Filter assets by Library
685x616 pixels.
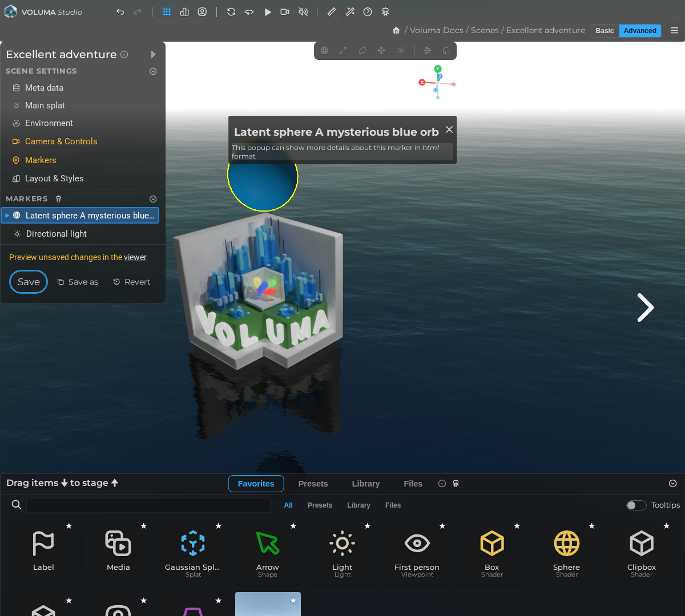point(358,505)
